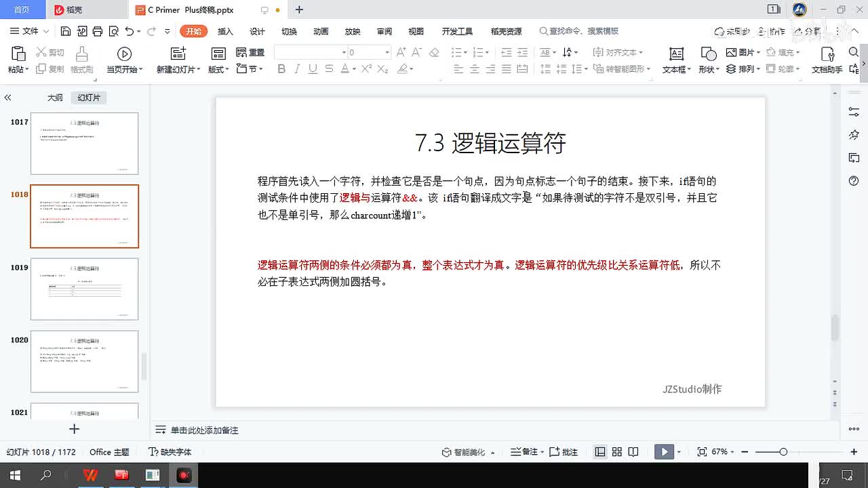Toggle italic formatting
Viewport: 868px width, 488px height.
click(297, 69)
